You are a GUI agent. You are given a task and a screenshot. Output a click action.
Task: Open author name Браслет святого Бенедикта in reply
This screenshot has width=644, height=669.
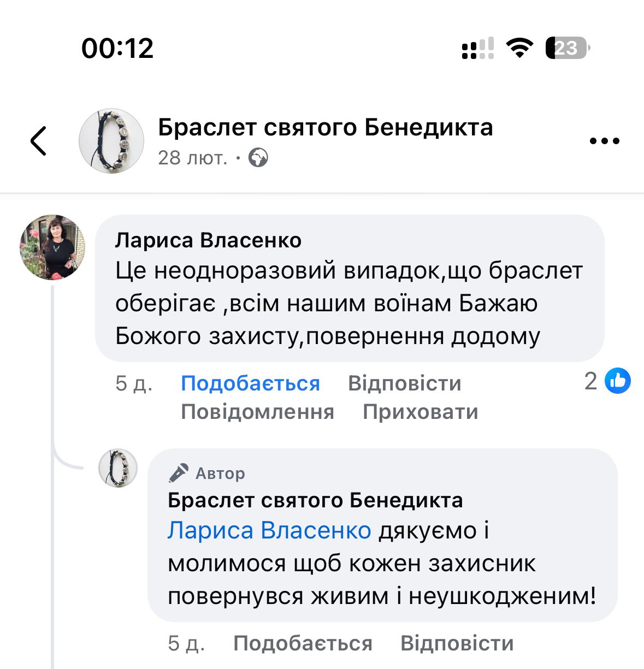(x=315, y=500)
